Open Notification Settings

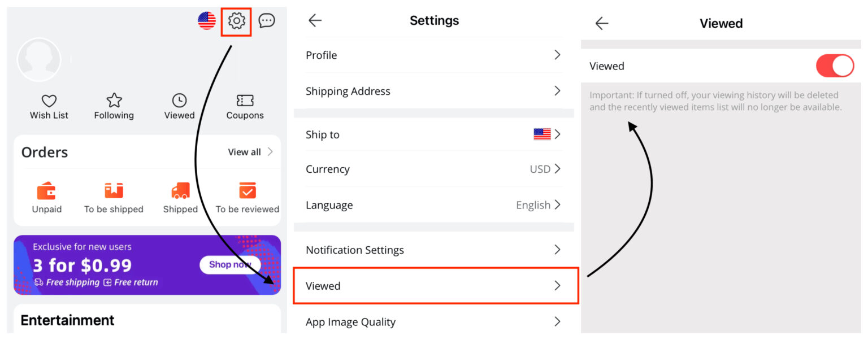(x=434, y=250)
